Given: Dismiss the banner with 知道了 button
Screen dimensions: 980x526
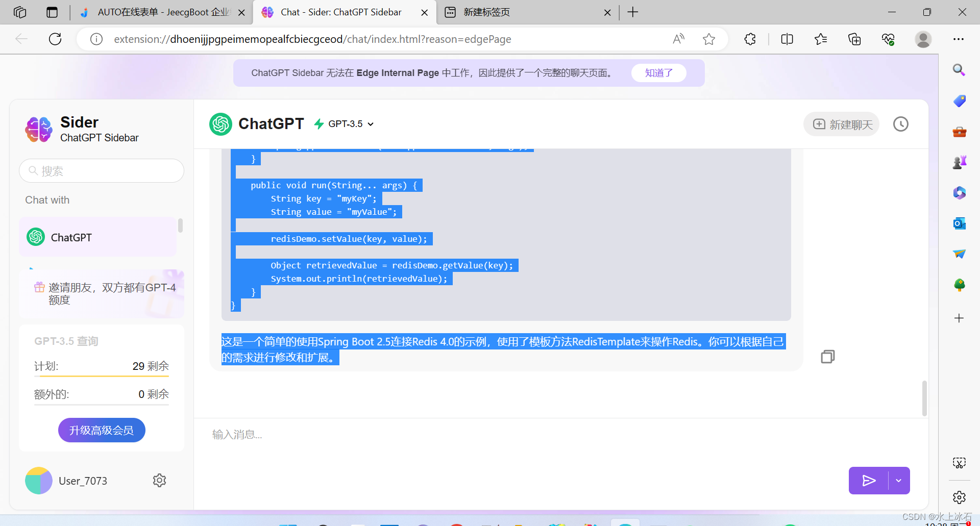Looking at the screenshot, I should [659, 72].
